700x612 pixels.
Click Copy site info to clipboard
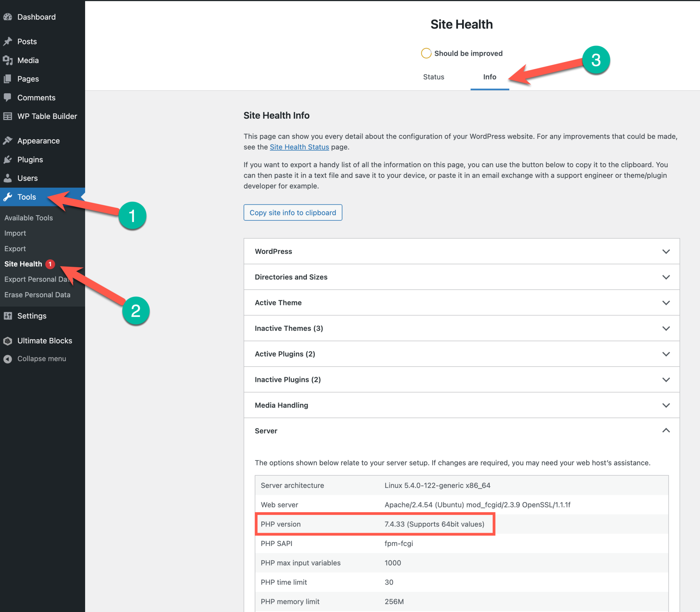[x=293, y=212]
